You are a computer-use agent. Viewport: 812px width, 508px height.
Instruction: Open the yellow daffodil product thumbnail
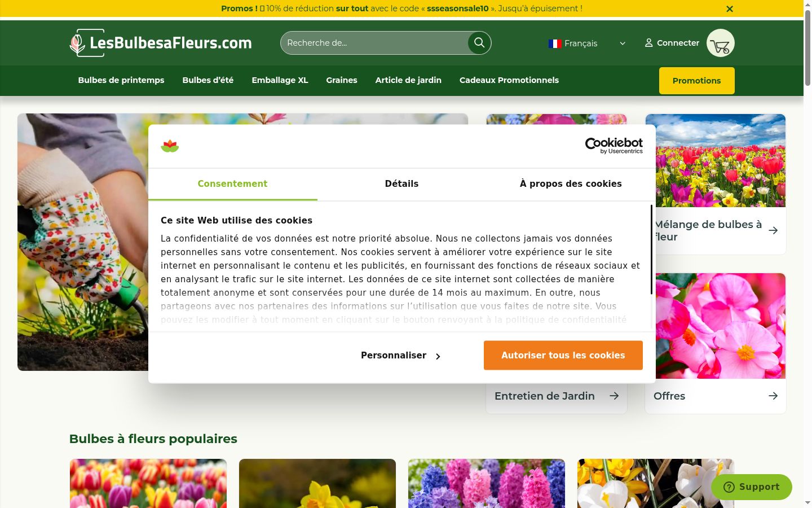[x=317, y=483]
